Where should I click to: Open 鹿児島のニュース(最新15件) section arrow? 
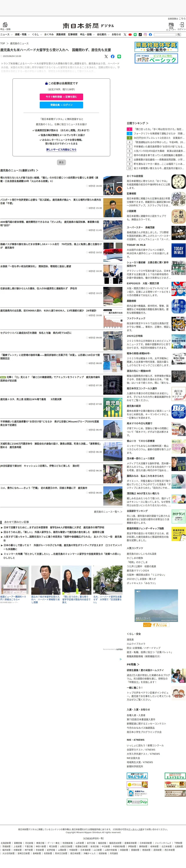(x=37, y=171)
